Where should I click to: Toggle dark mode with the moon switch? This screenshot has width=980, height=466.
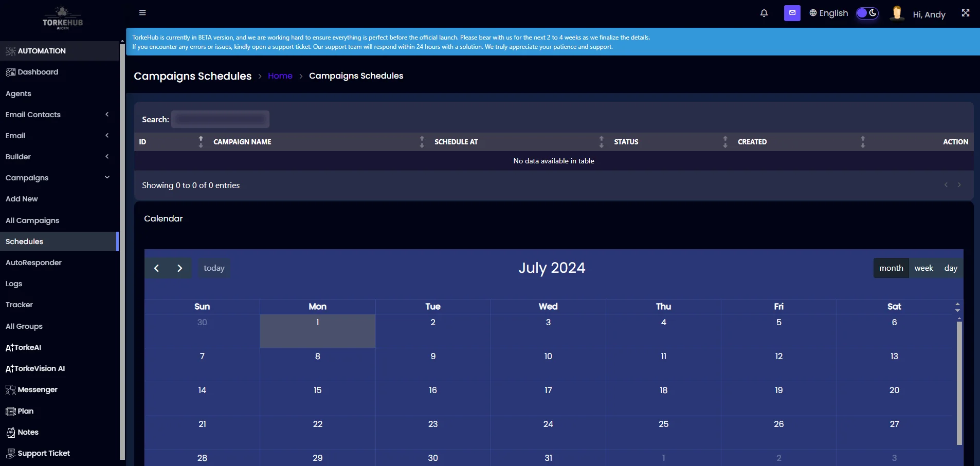point(867,13)
